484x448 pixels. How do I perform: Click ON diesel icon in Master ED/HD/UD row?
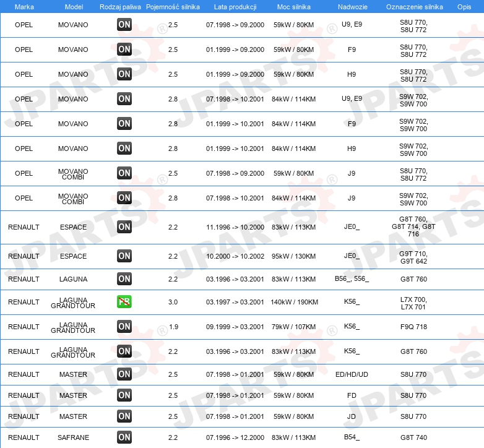pyautogui.click(x=124, y=374)
